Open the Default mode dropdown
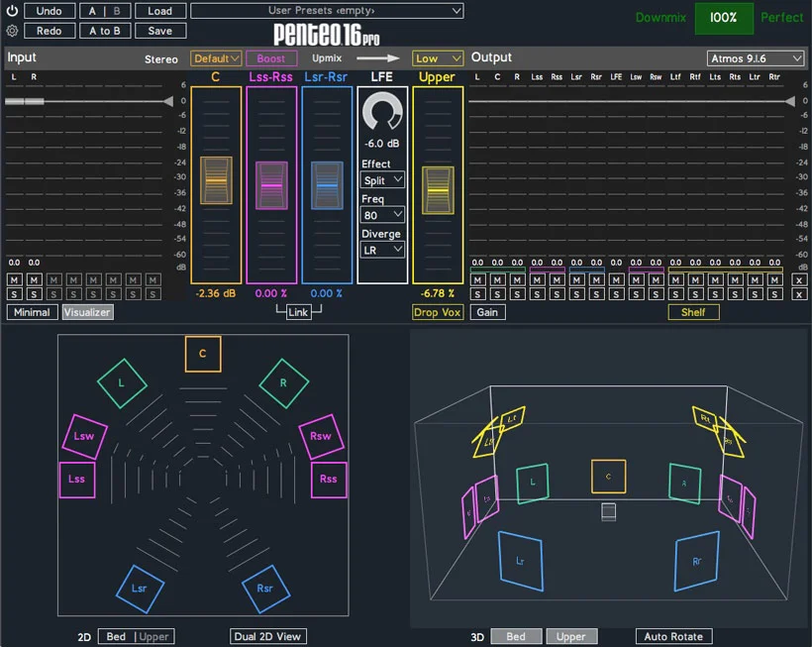Viewport: 812px width, 647px height. coord(216,58)
